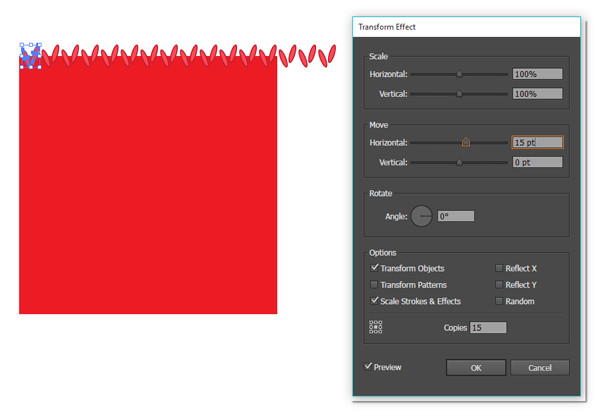This screenshot has height=417, width=600.
Task: Click the Rotate section label
Action: [380, 193]
